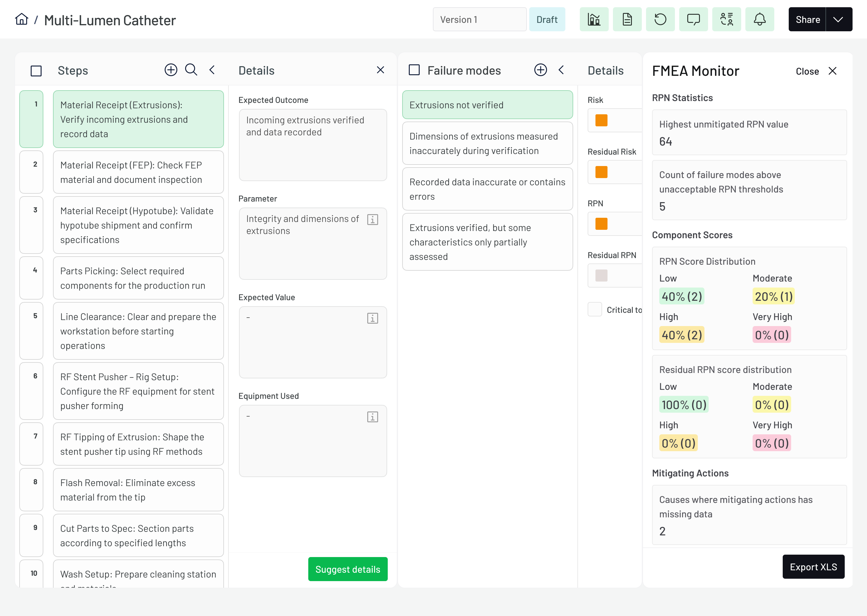Open the notifications bell icon
Image resolution: width=867 pixels, height=616 pixels.
pyautogui.click(x=759, y=19)
